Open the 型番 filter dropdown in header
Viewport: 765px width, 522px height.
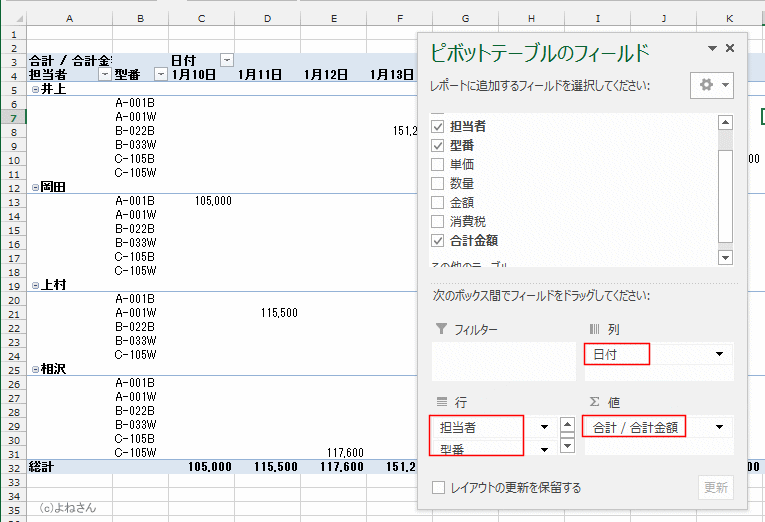(x=161, y=75)
